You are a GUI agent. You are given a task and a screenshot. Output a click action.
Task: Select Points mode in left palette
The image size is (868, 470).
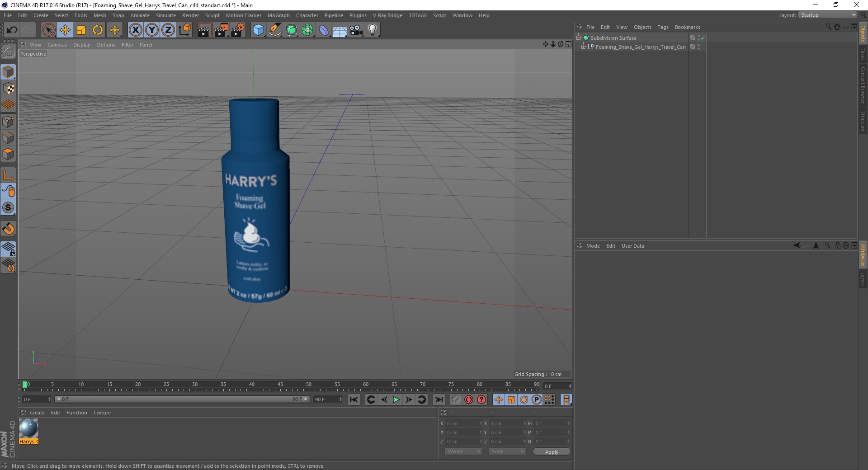(x=8, y=122)
